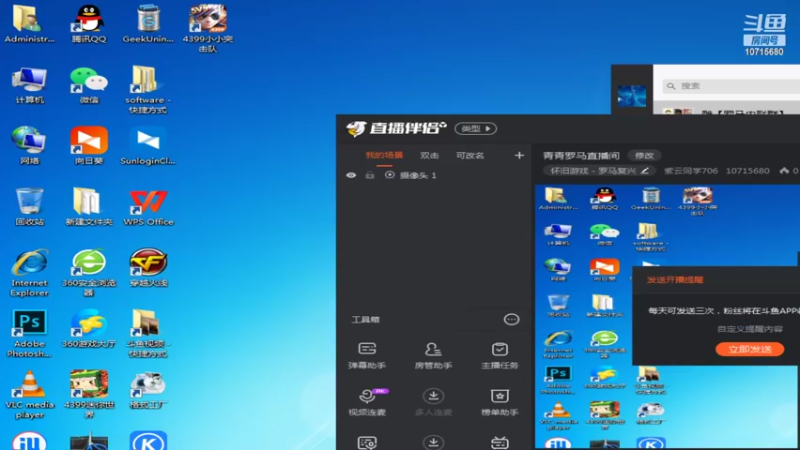Viewport: 800px width, 450px height.
Task: Expand the 类型 selector in title bar
Action: click(476, 129)
